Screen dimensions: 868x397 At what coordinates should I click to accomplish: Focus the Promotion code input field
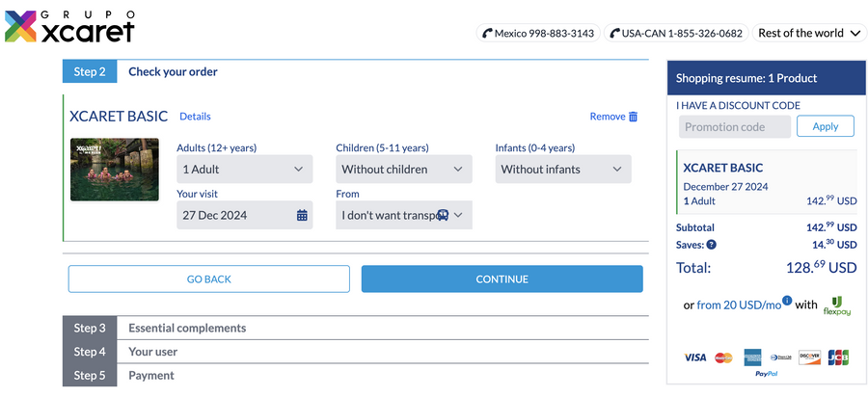coord(736,127)
